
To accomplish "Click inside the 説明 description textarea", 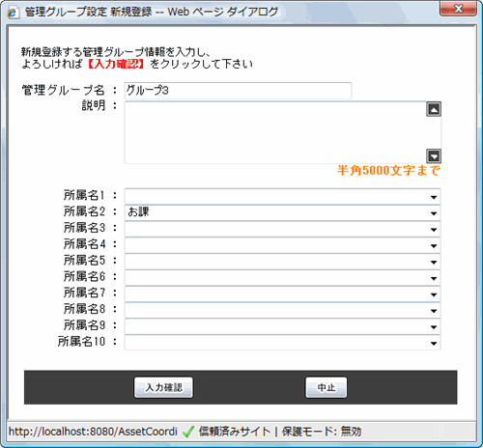I will pos(275,132).
